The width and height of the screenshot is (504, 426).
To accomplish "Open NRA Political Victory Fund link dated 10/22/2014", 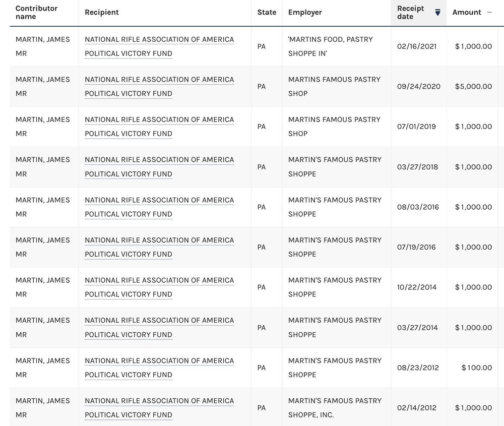I will [159, 287].
